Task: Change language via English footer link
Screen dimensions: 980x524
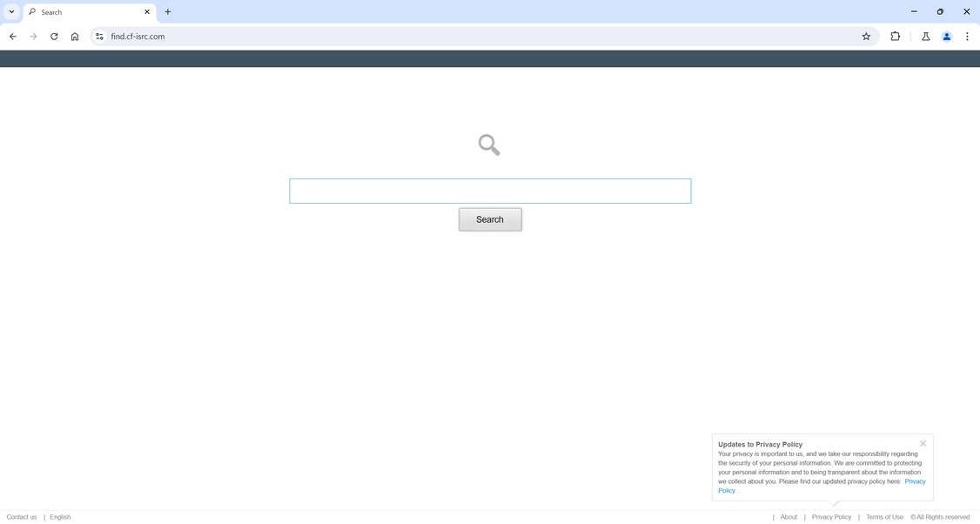Action: 60,517
